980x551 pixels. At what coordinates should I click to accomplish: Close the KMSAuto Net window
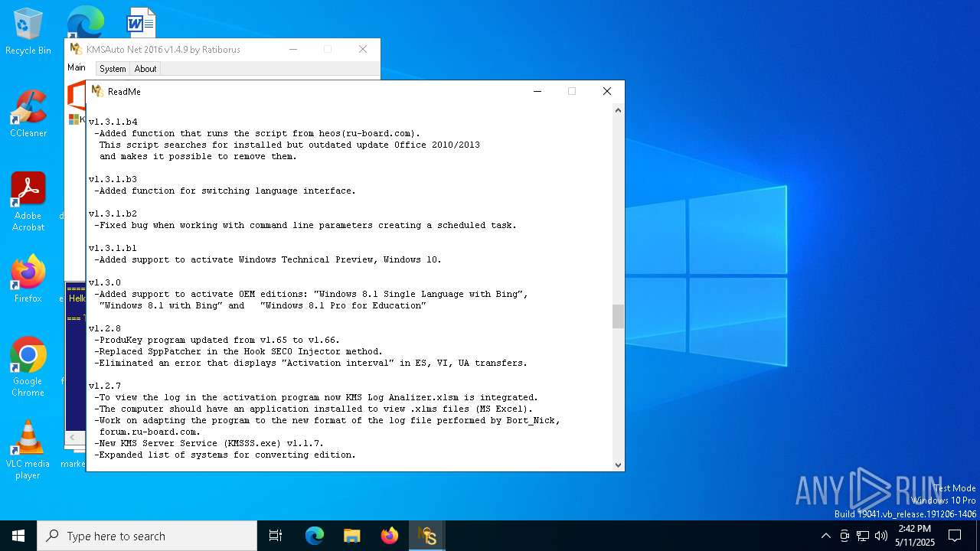pos(363,49)
